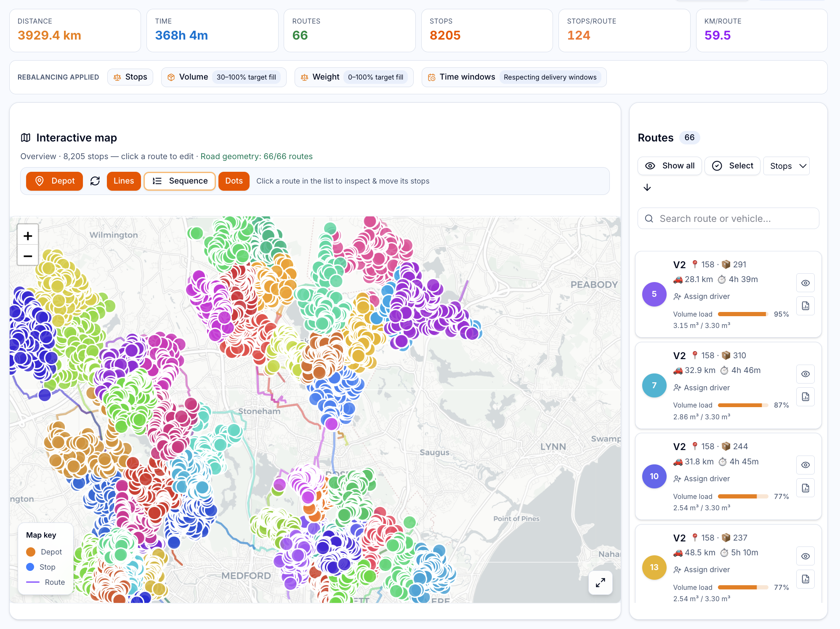The height and width of the screenshot is (629, 840).
Task: Click the search route or vehicle field
Action: tap(728, 219)
